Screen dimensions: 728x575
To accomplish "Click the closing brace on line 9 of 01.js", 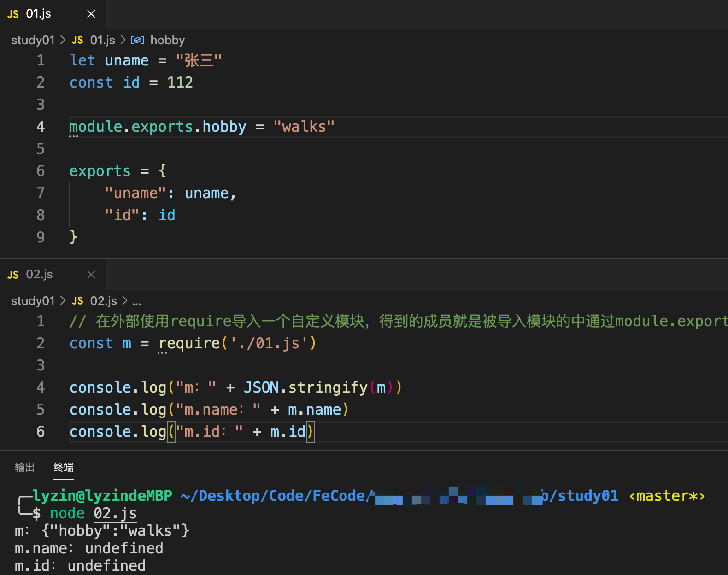I will 73,237.
